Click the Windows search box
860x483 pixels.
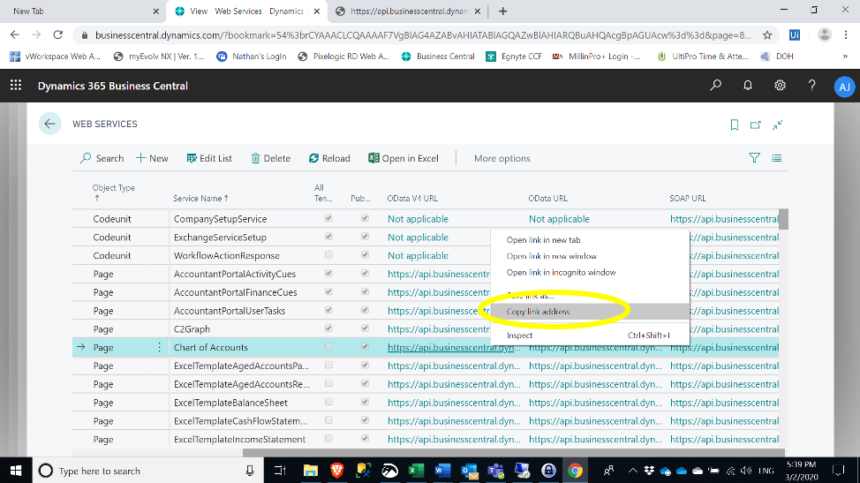(x=148, y=470)
